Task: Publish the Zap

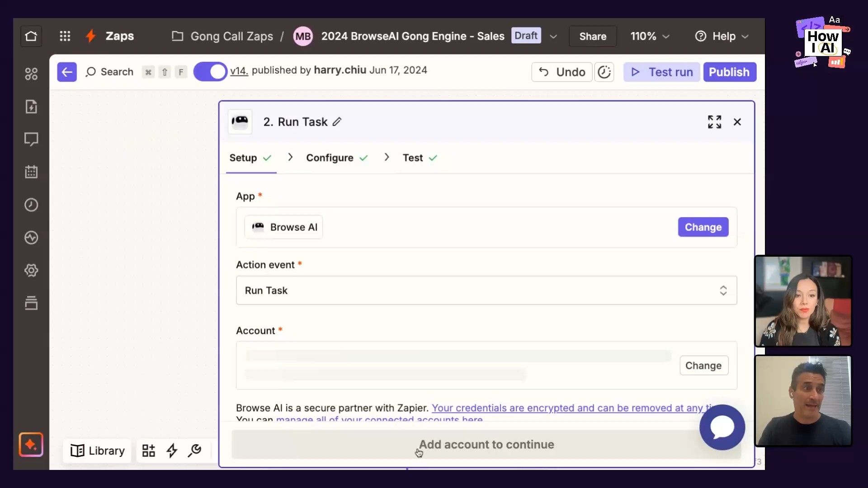Action: click(729, 72)
